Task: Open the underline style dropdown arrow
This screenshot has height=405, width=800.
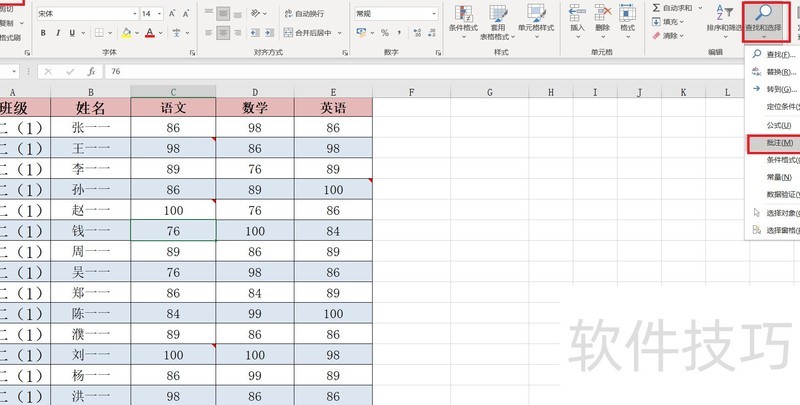Action: 83,33
